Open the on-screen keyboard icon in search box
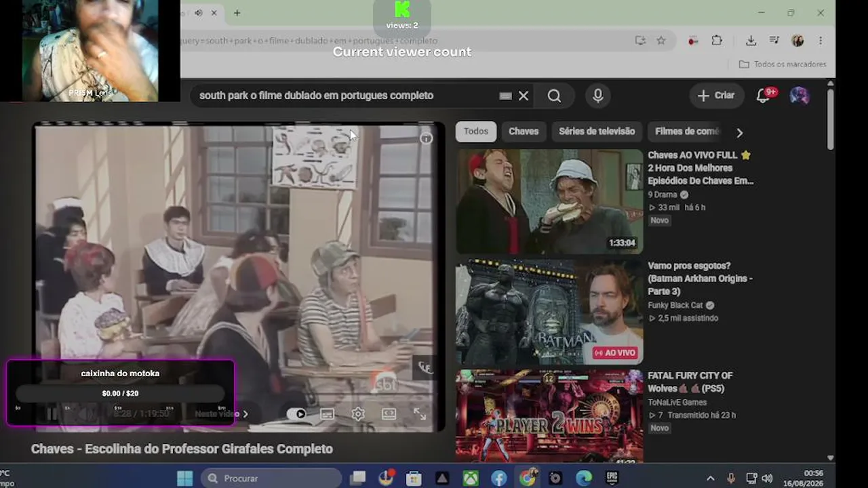 [x=505, y=96]
